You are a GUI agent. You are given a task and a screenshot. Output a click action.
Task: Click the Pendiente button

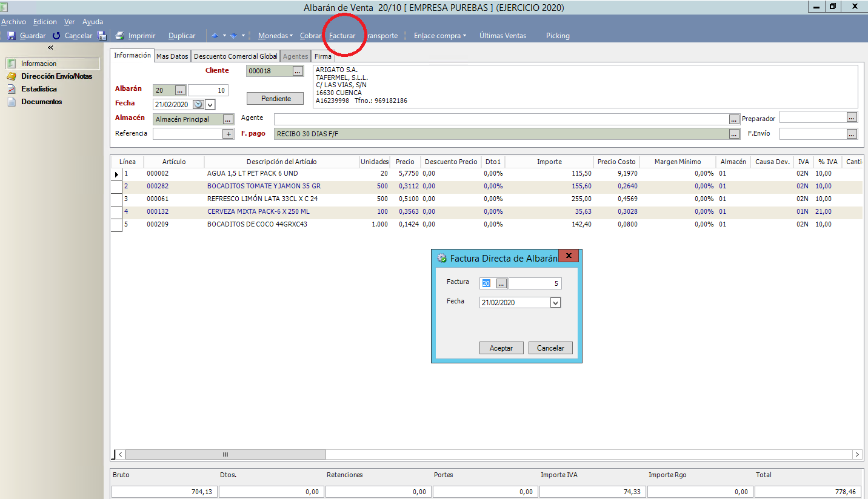coord(276,98)
